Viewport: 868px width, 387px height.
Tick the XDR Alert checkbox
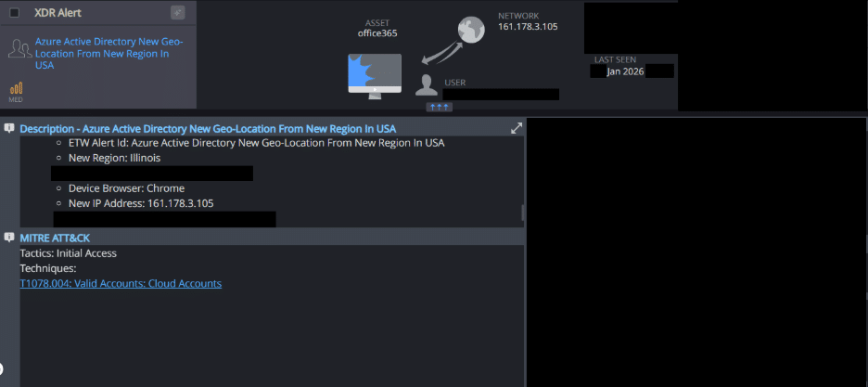pyautogui.click(x=15, y=13)
